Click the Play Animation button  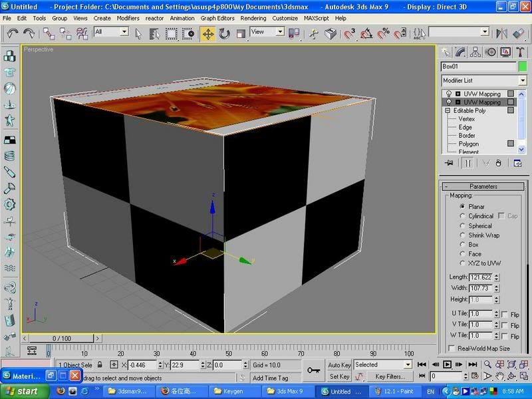[447, 364]
